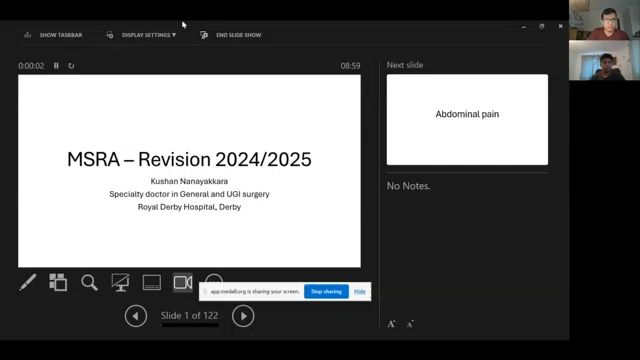This screenshot has width=640, height=360.
Task: Toggle the camera icon in presenter toolbar
Action: [182, 282]
